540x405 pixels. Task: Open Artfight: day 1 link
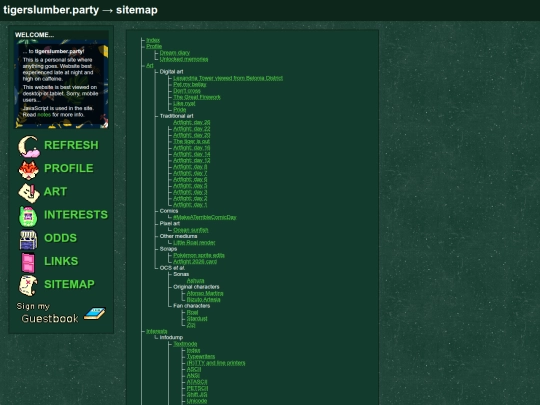(190, 205)
